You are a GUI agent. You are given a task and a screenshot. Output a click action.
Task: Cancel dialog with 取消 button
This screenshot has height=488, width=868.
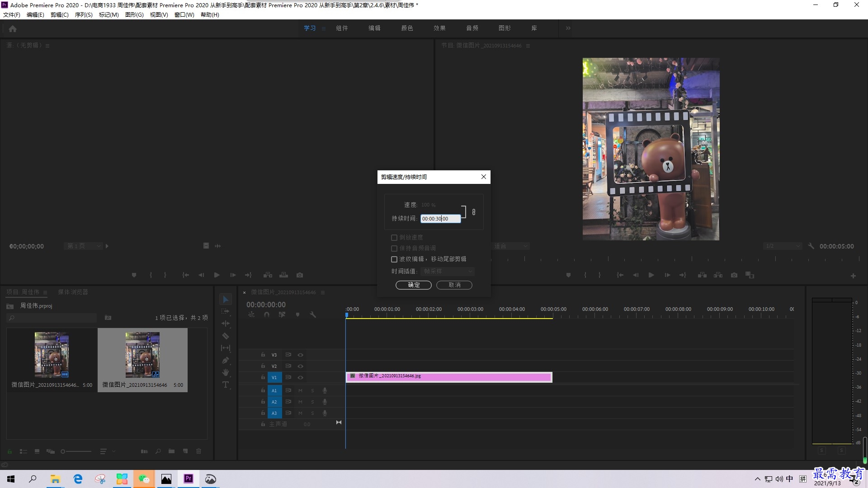454,285
